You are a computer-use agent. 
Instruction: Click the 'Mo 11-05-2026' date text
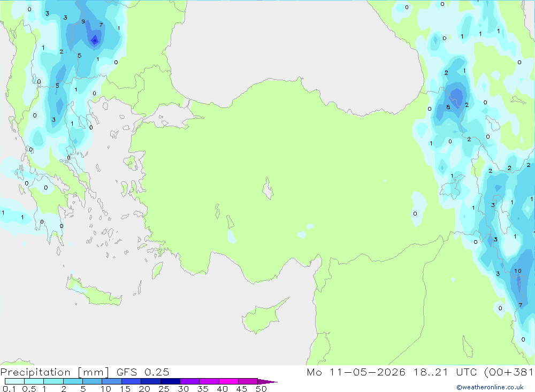pos(356,372)
